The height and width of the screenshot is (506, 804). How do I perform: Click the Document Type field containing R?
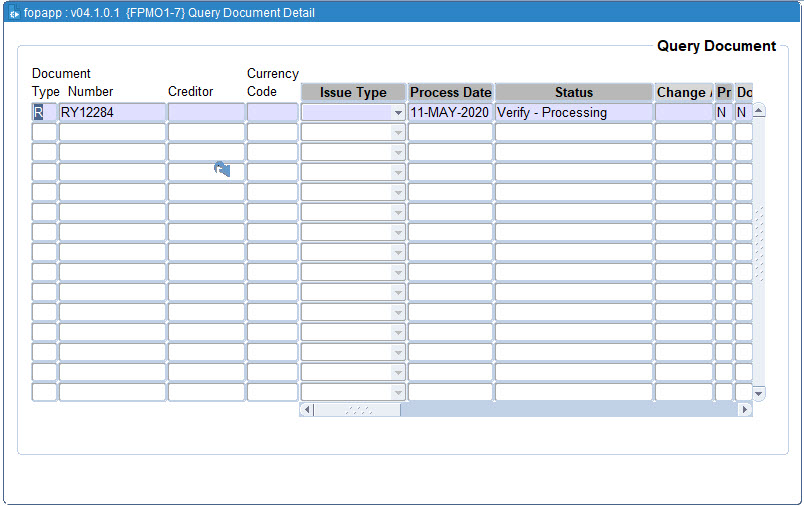click(x=44, y=112)
